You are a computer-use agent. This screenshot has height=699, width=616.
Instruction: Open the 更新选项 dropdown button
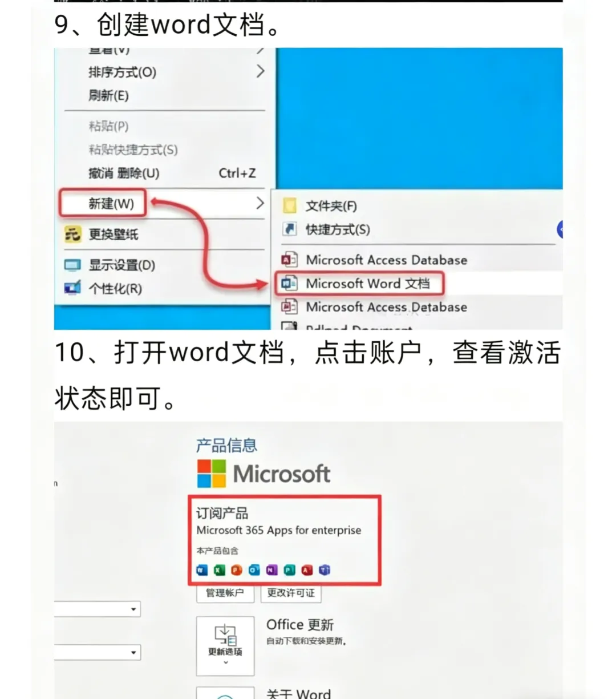pyautogui.click(x=225, y=646)
